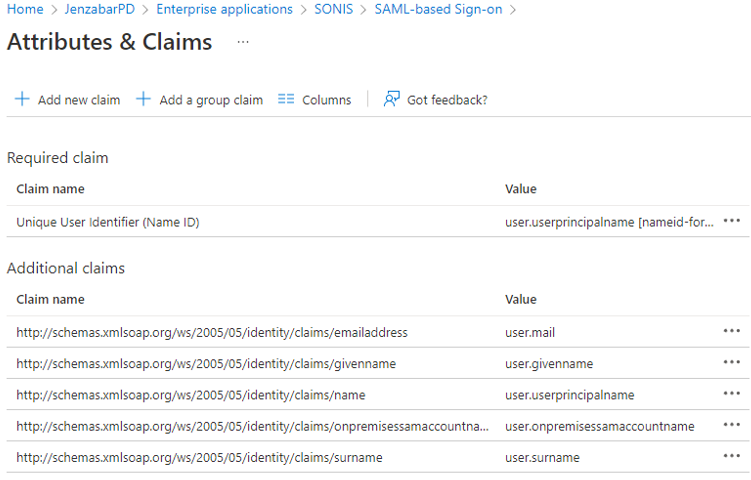The image size is (751, 480).
Task: Open ellipsis menu for emailaddress claim
Action: (732, 331)
